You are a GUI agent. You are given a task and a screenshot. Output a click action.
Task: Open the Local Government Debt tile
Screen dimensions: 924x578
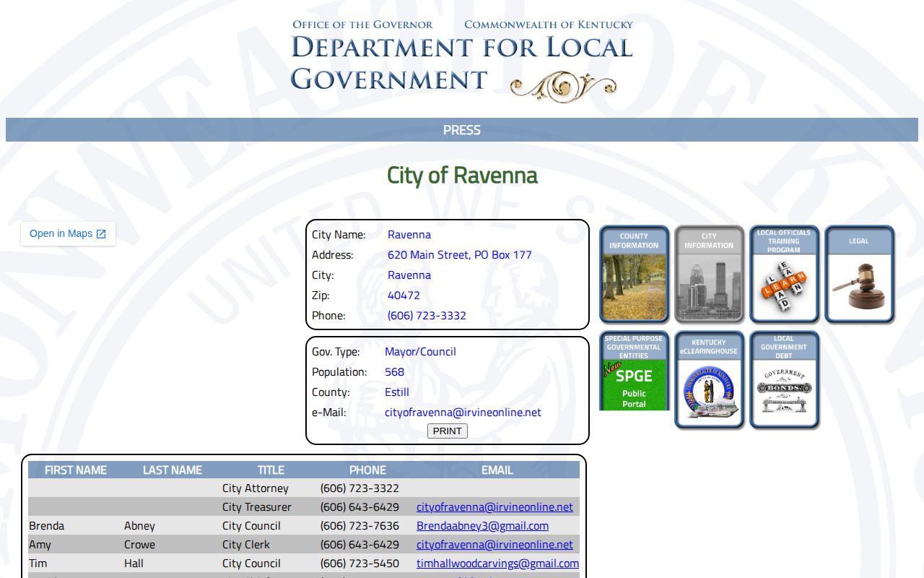(784, 379)
